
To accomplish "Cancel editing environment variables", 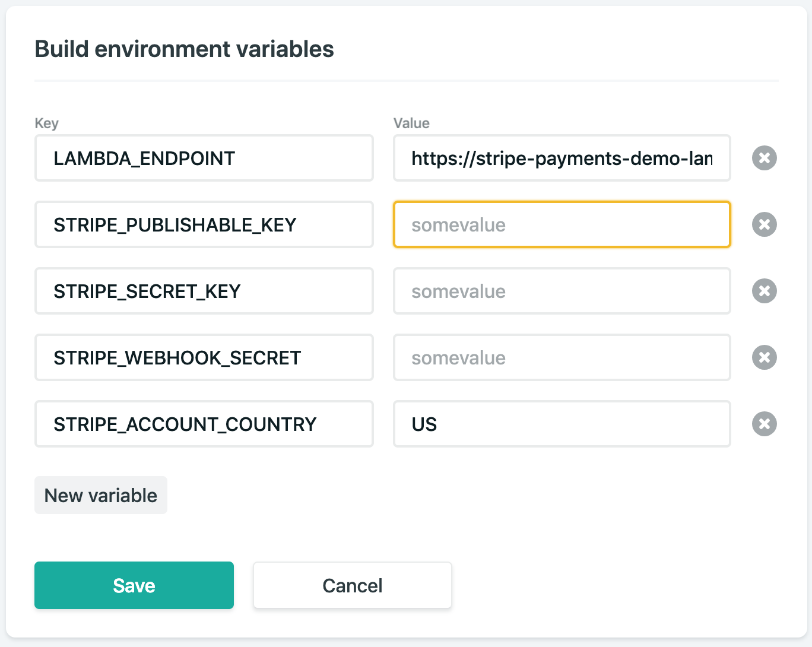I will tap(353, 585).
